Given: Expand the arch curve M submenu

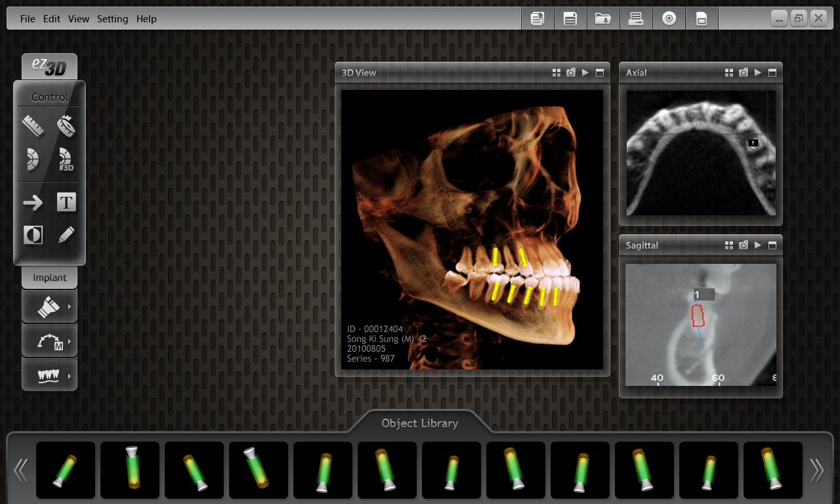Looking at the screenshot, I should (50, 342).
